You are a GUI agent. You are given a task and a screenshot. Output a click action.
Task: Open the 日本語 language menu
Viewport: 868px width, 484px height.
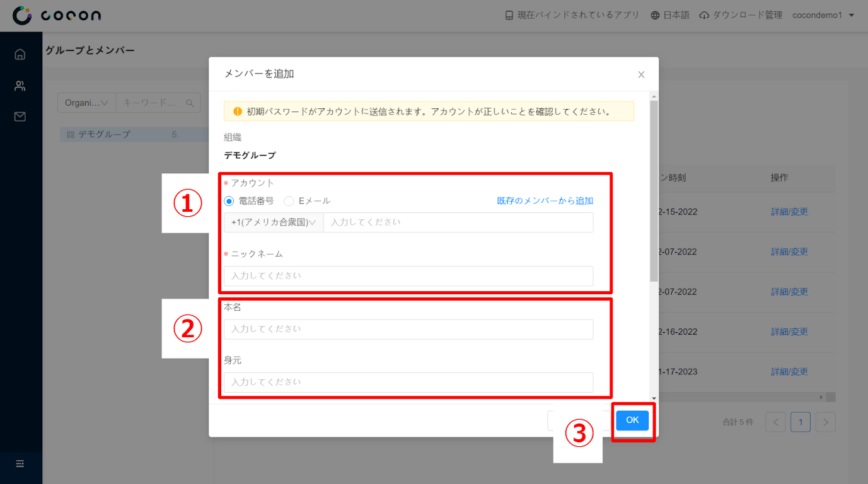tap(670, 15)
